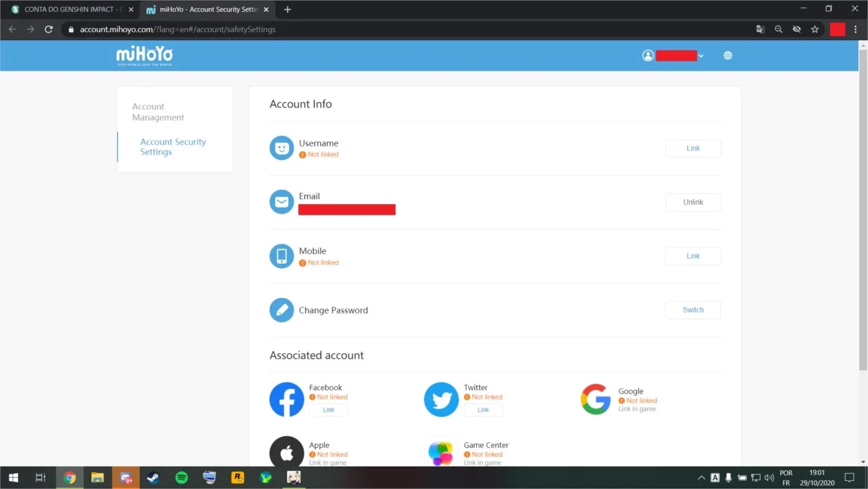868x489 pixels.
Task: Go back to the previous page
Action: (x=12, y=29)
